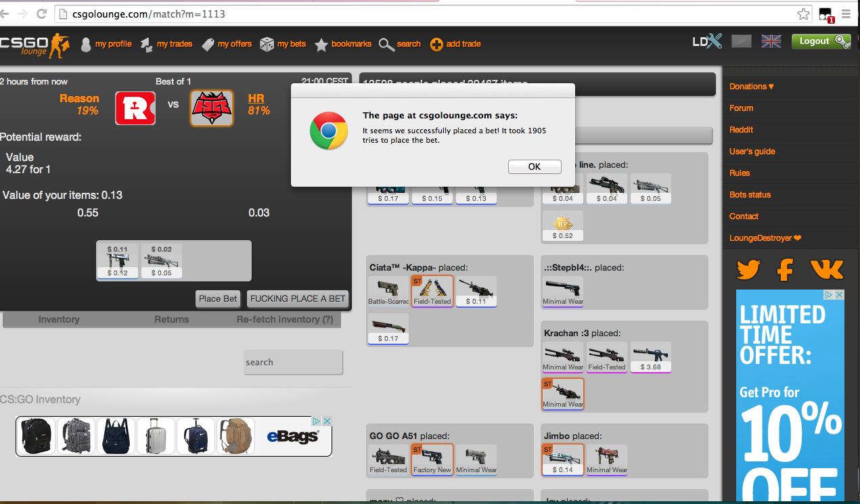This screenshot has height=504, width=860.
Task: Open the CSGO Lounge logo home link
Action: pyautogui.click(x=34, y=45)
